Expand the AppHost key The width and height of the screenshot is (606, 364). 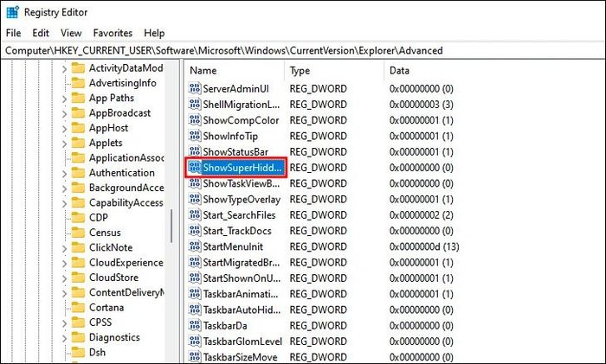65,129
